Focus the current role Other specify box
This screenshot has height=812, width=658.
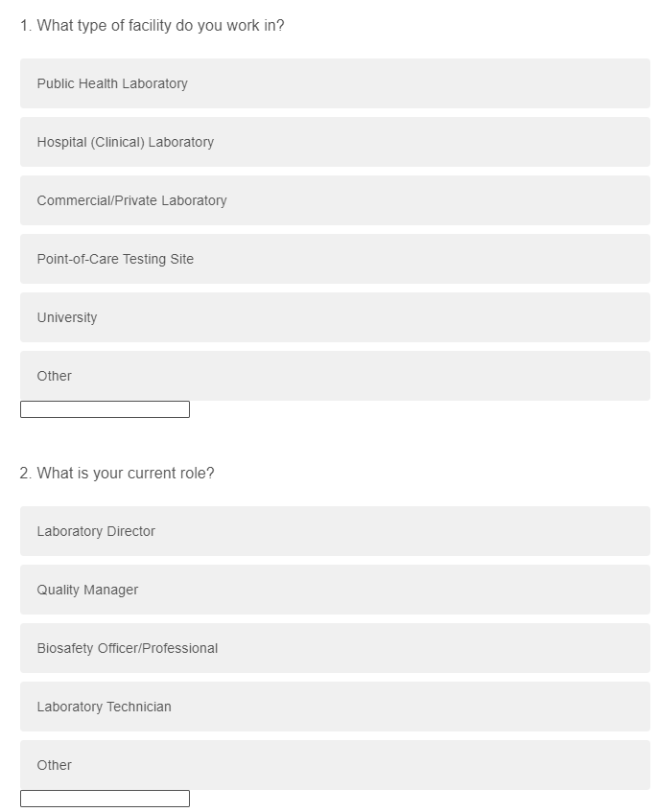click(x=105, y=799)
